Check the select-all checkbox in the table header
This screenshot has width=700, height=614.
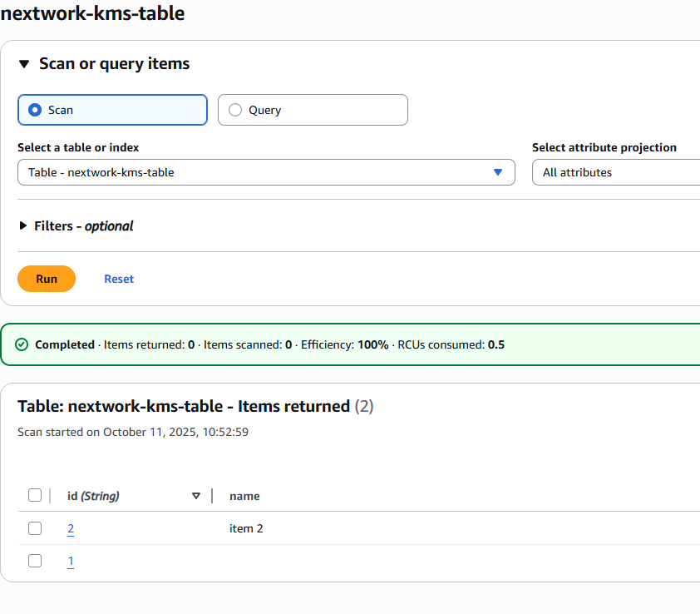[x=35, y=494]
